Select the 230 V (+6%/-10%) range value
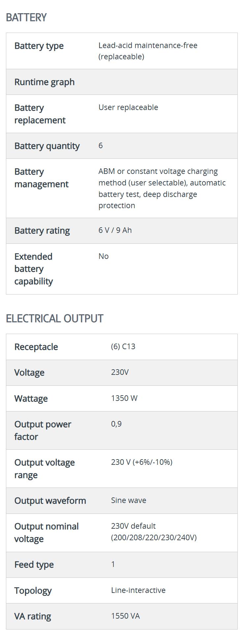The width and height of the screenshot is (244, 644). coord(142,462)
